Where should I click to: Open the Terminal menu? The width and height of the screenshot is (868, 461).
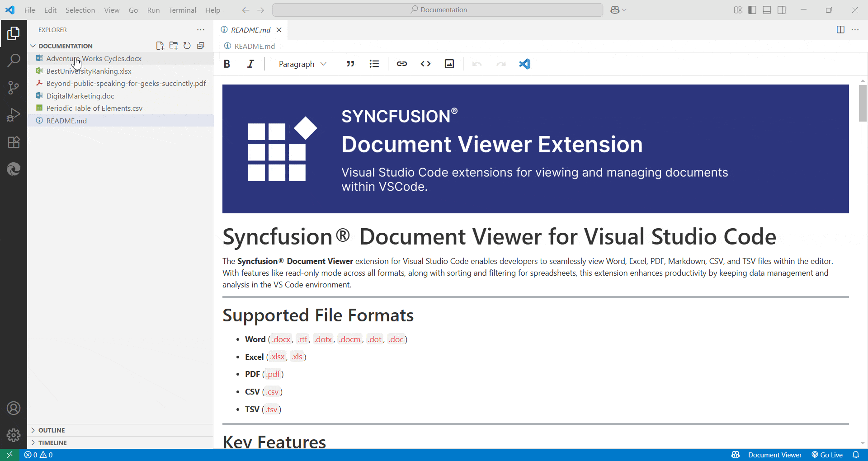coord(182,10)
